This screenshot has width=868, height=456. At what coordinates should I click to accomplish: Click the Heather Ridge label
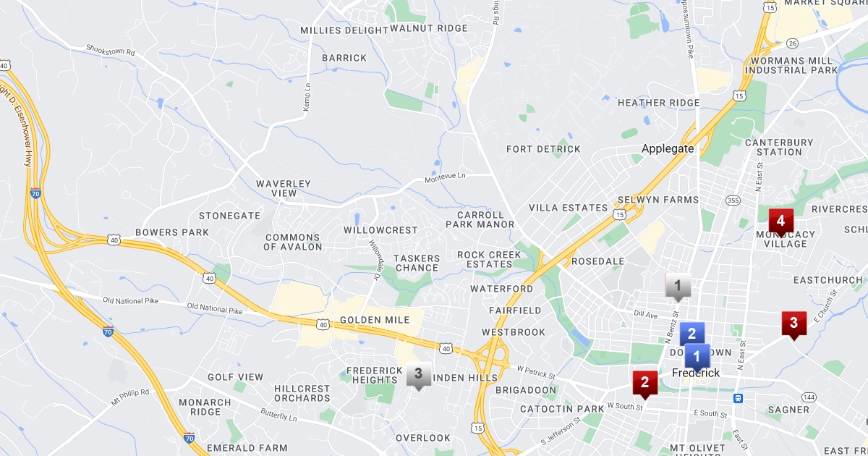click(658, 103)
